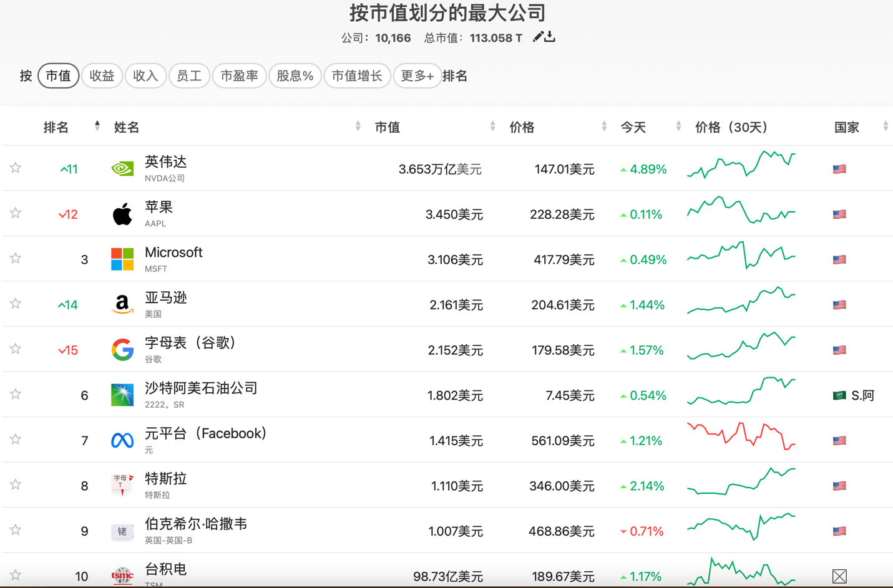Click the 30-day price chart for 英伟达
Viewport: 893px width, 588px height.
click(x=741, y=165)
